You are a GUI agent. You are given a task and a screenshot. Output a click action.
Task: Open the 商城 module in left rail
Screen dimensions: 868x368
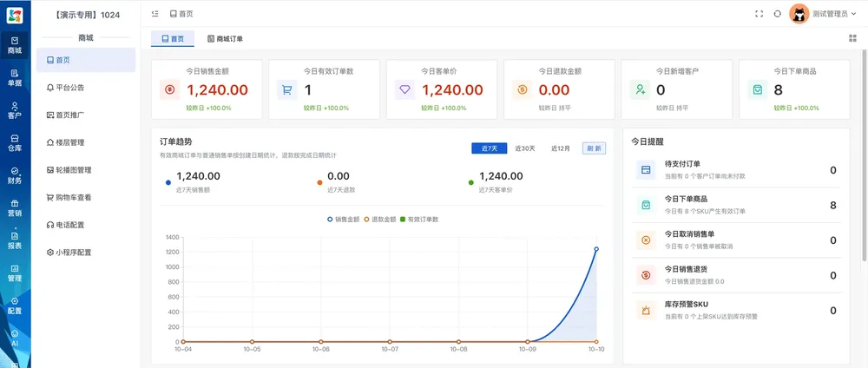point(15,45)
